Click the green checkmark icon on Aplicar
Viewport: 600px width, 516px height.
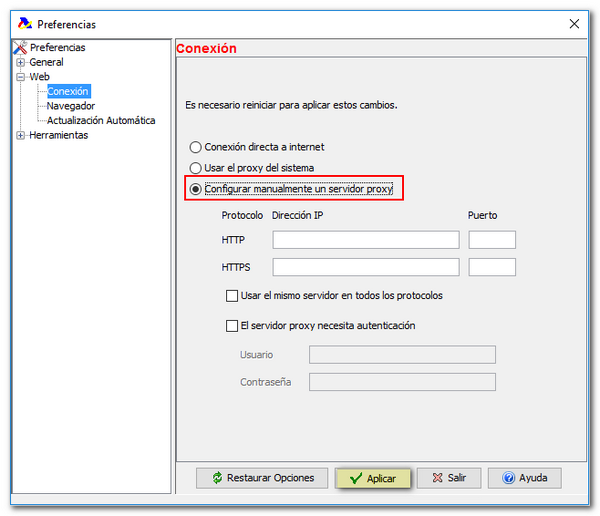[355, 478]
